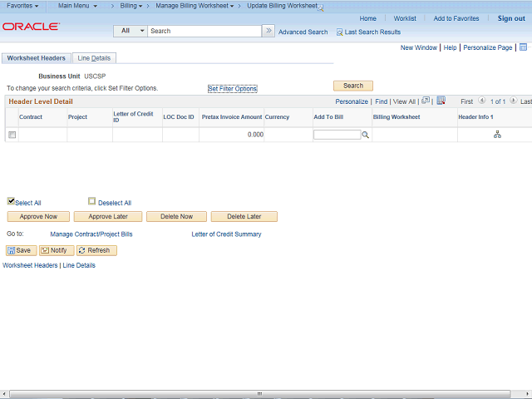The width and height of the screenshot is (532, 399).
Task: Open the Set Filter Options link
Action: pyautogui.click(x=233, y=89)
